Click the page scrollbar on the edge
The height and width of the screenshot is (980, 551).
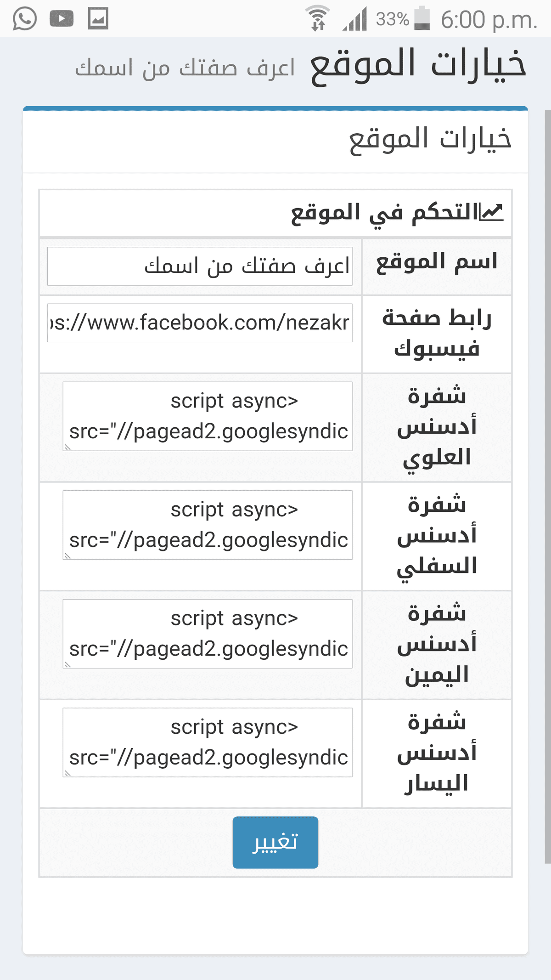point(547,459)
